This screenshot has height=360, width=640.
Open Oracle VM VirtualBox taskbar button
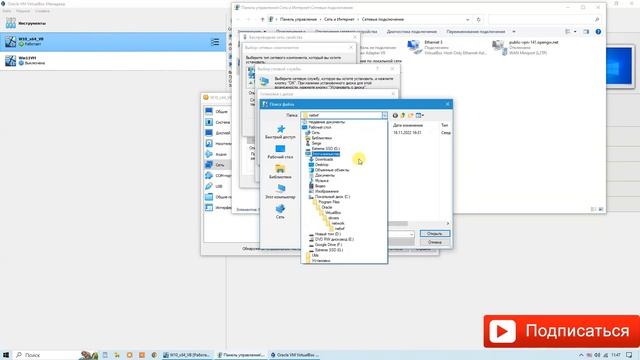pyautogui.click(x=294, y=355)
